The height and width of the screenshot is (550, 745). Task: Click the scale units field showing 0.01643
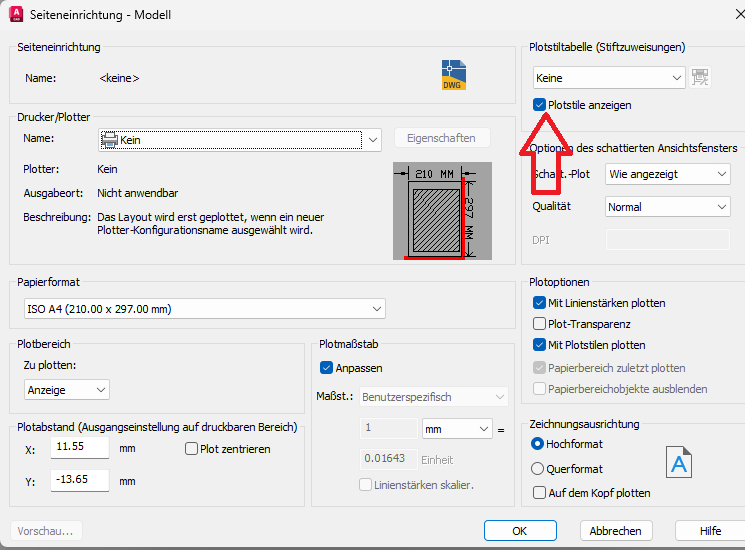[x=389, y=459]
